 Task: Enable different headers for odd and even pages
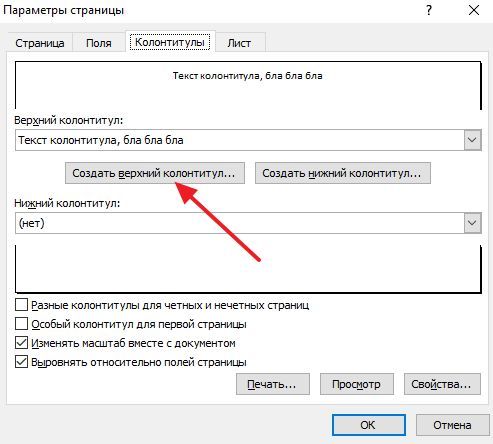[21, 305]
